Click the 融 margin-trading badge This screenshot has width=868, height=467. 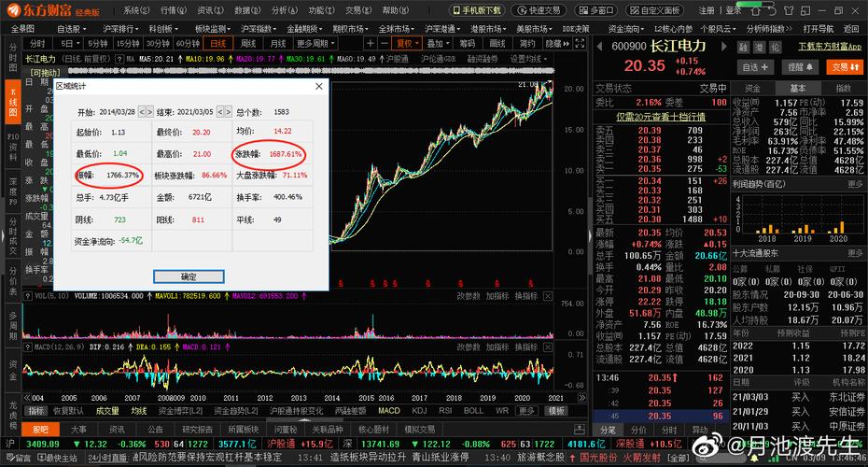(742, 48)
